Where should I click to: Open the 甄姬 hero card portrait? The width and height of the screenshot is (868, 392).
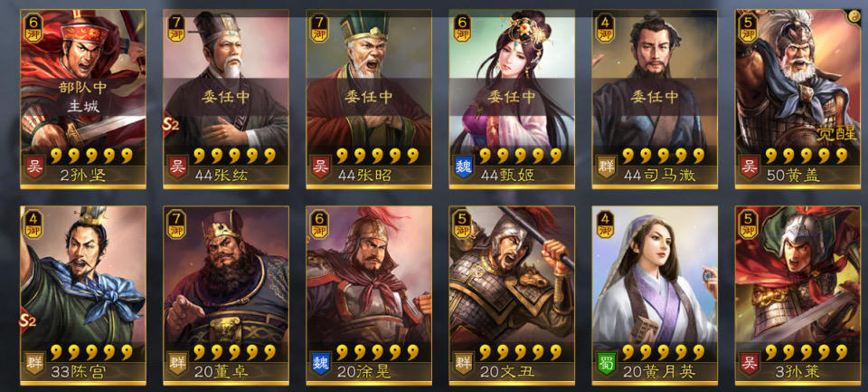[x=512, y=99]
